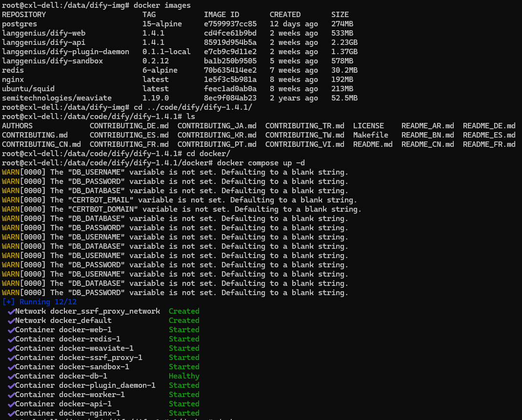Click the 'Healthy' status of docker-db-1
Image resolution: width=522 pixels, height=420 pixels.
[x=184, y=377]
